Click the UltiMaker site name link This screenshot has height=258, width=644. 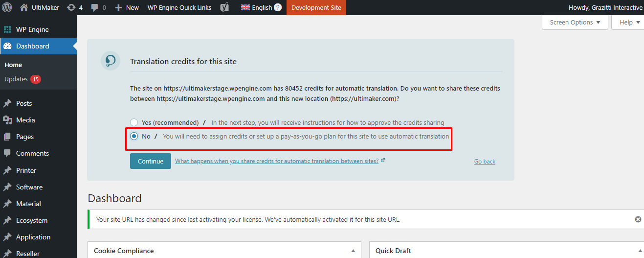tap(45, 7)
